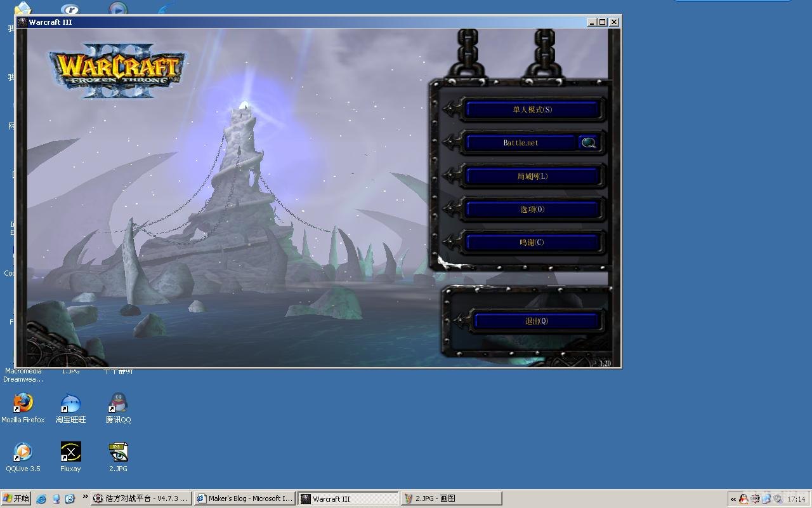Click the 鸣谢(C) credits button
Viewport: 812px width, 508px height.
click(532, 243)
